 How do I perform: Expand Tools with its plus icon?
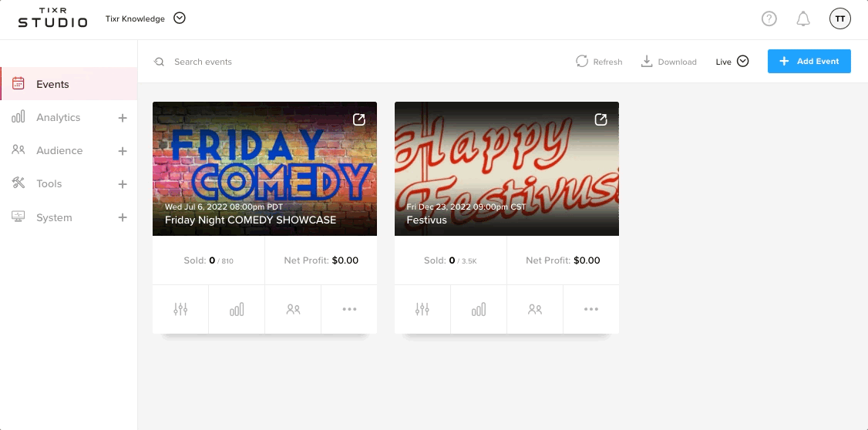[123, 184]
